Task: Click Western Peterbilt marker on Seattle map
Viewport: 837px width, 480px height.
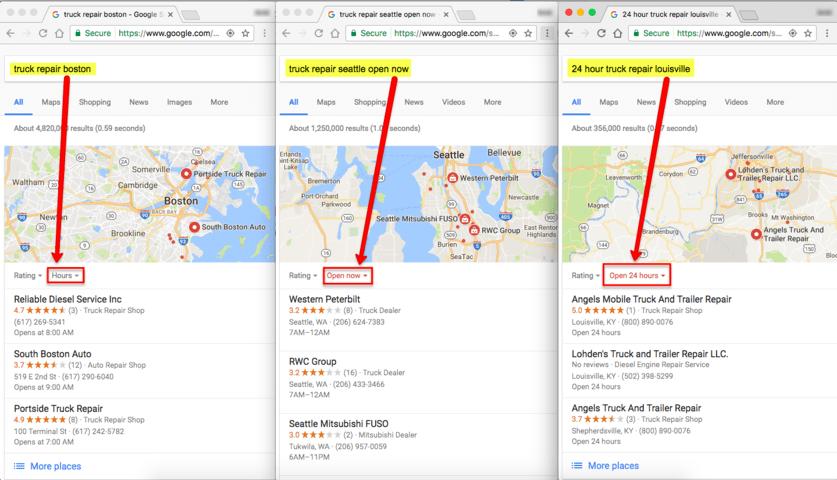Action: coord(452,178)
